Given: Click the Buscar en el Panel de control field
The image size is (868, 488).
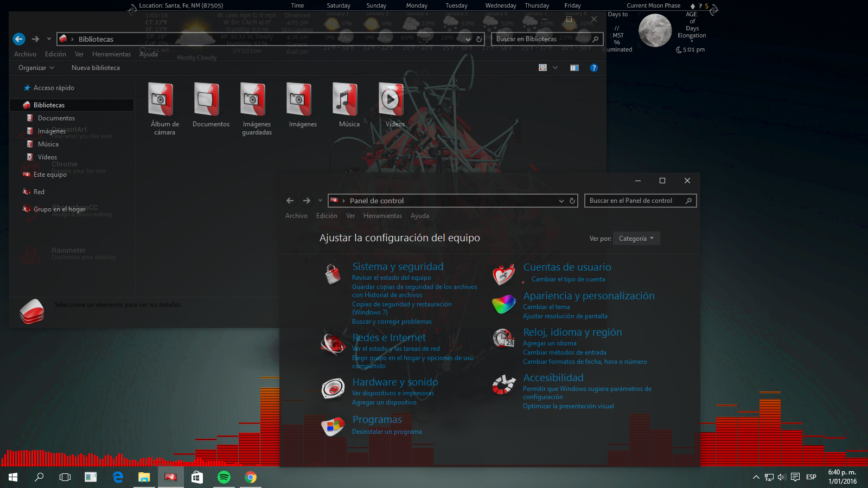Looking at the screenshot, I should click(x=635, y=201).
